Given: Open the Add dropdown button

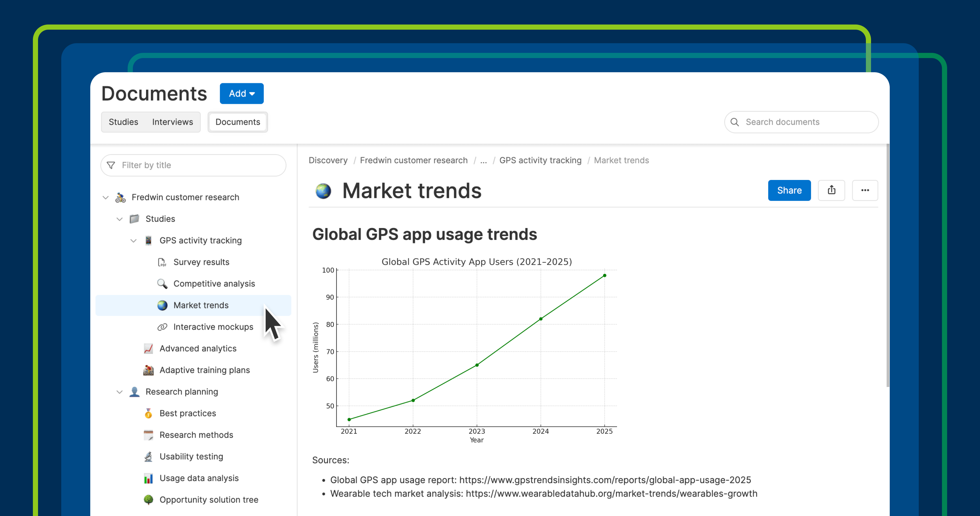Looking at the screenshot, I should (241, 94).
